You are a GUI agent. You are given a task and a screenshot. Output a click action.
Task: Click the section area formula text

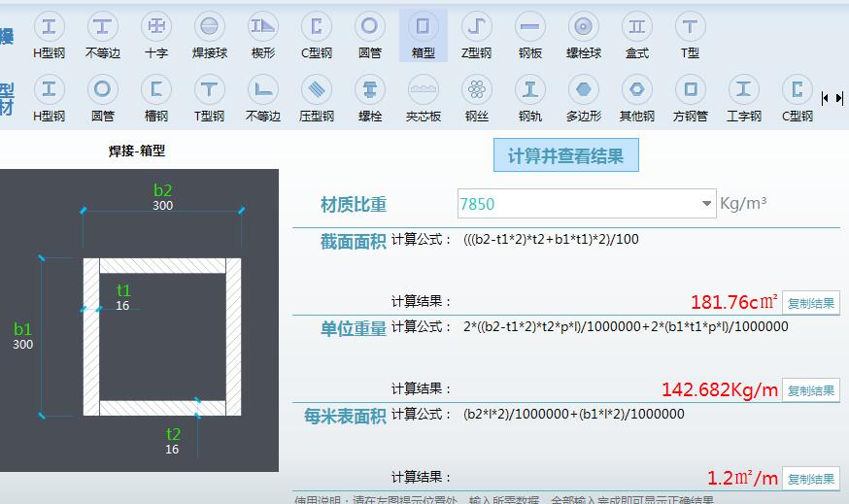pos(551,239)
